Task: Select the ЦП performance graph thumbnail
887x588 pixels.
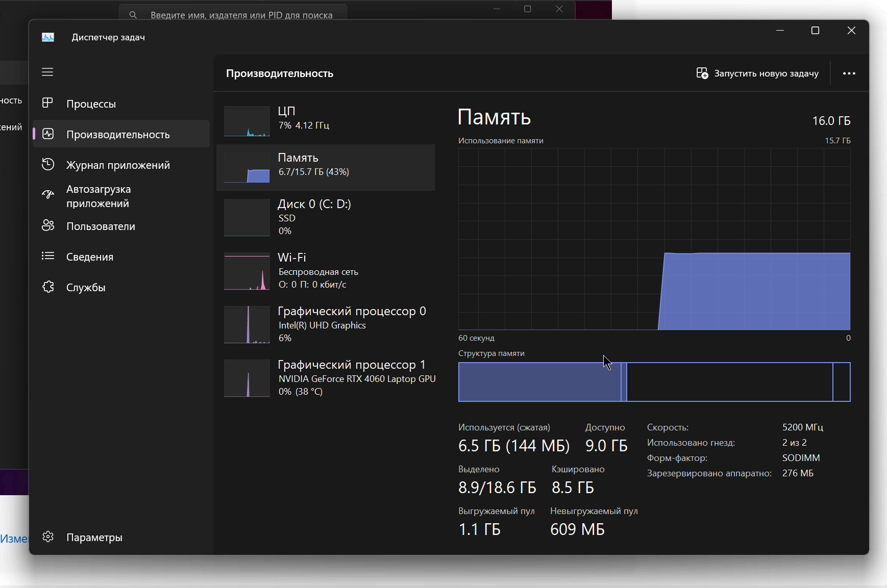Action: pyautogui.click(x=247, y=121)
